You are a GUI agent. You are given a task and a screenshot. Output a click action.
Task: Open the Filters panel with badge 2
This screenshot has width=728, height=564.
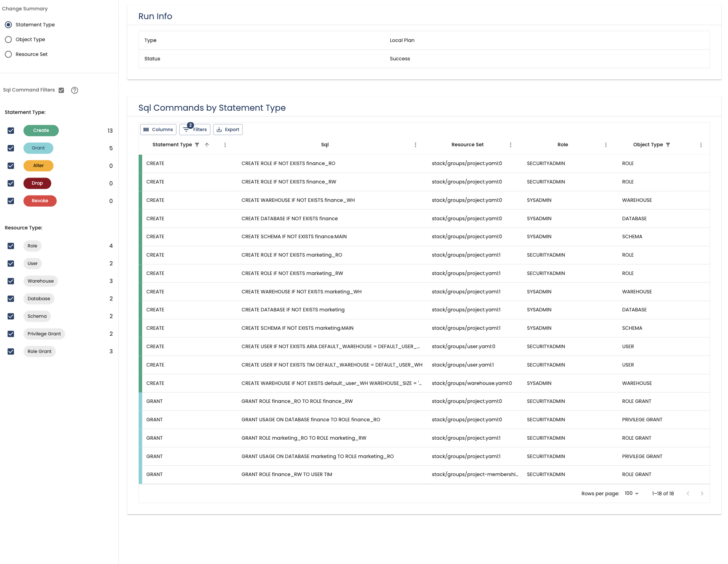pyautogui.click(x=195, y=130)
